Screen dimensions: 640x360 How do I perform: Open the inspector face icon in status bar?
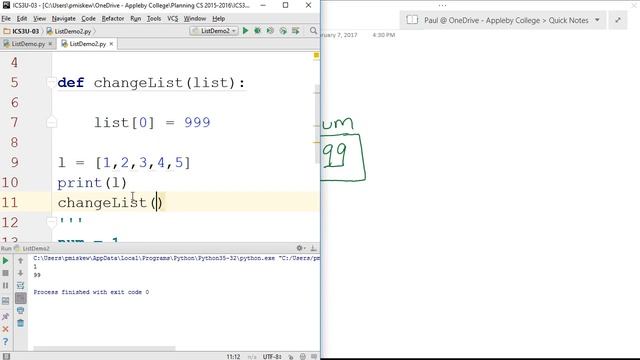click(x=302, y=357)
